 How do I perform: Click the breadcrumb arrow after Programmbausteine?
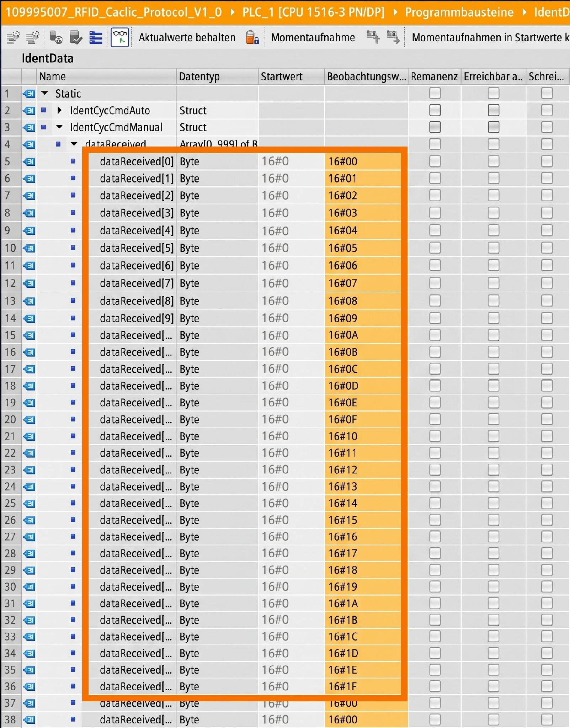click(x=524, y=12)
